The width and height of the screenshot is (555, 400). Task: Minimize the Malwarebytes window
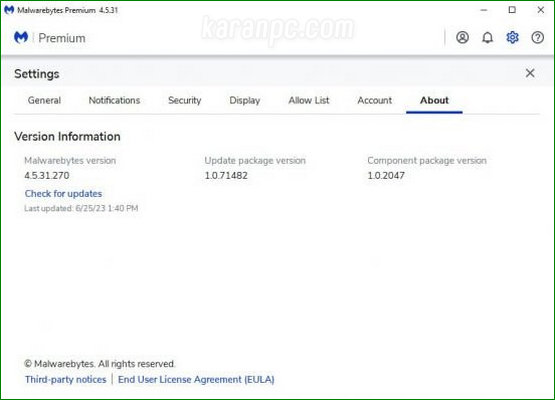coord(484,10)
